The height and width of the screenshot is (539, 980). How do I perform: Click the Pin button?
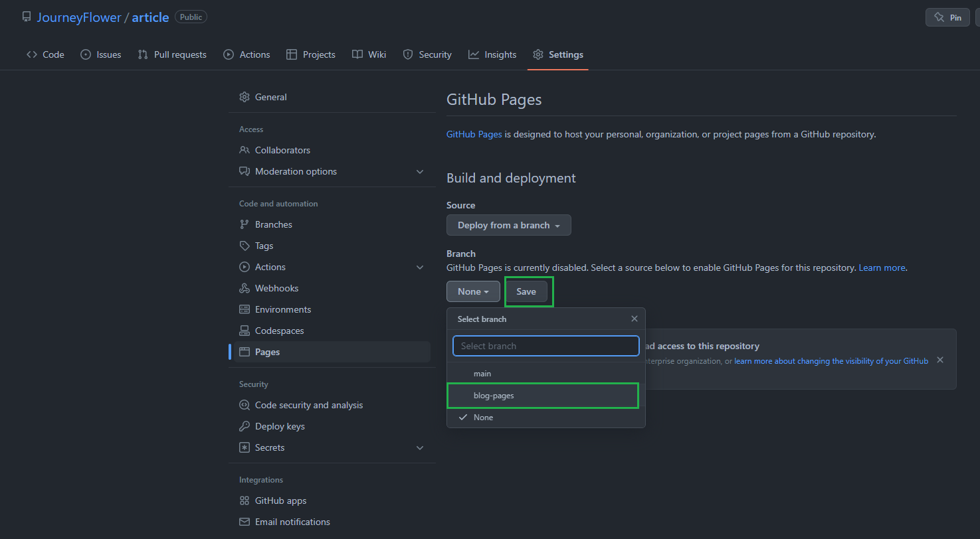tap(947, 17)
